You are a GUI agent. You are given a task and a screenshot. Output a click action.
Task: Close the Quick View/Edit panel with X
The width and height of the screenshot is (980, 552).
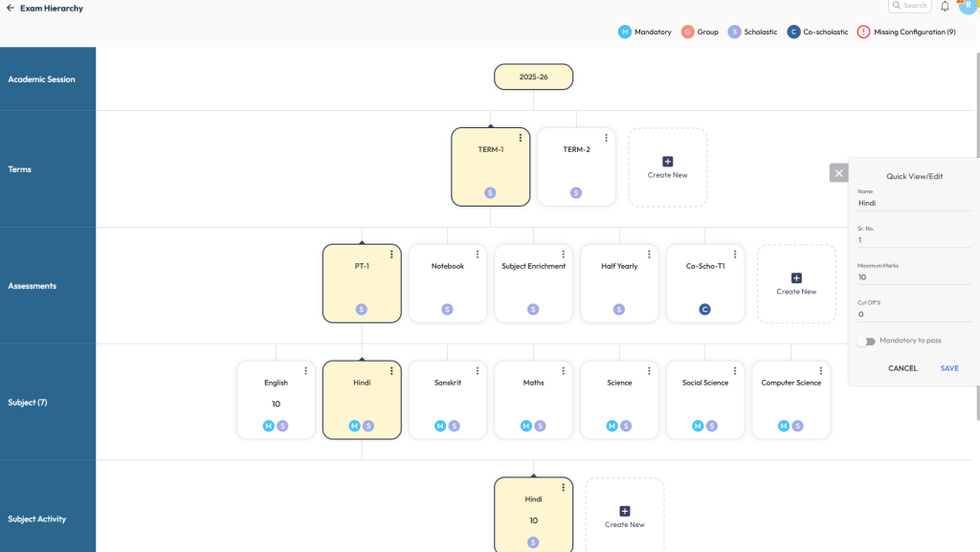coord(839,173)
